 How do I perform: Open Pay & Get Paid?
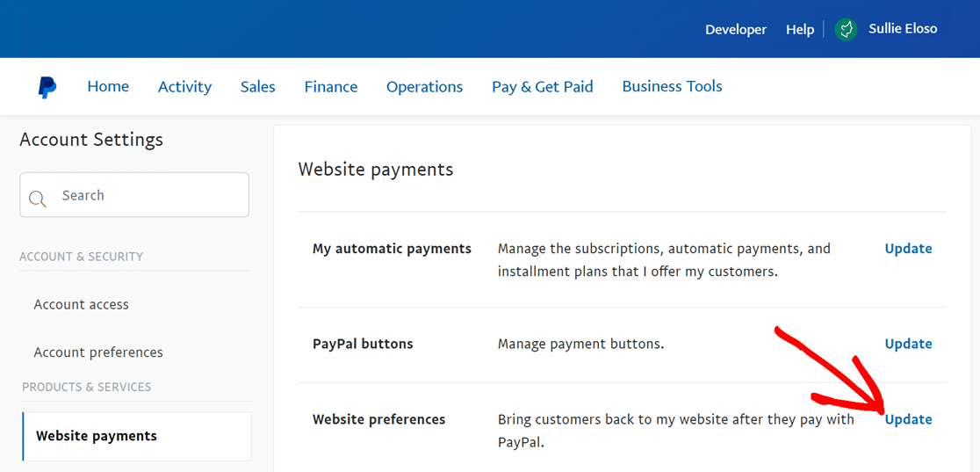tap(543, 87)
